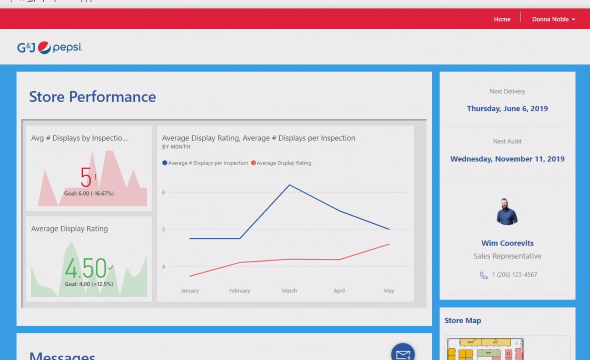The width and height of the screenshot is (590, 360).
Task: Click the blue line peak at March
Action: click(289, 185)
